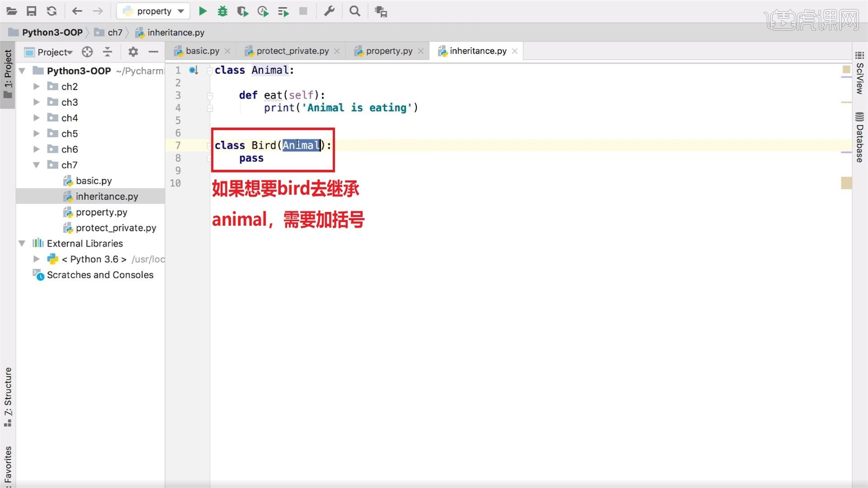Toggle the fold marker on class Animal line
868x488 pixels.
[x=210, y=70]
